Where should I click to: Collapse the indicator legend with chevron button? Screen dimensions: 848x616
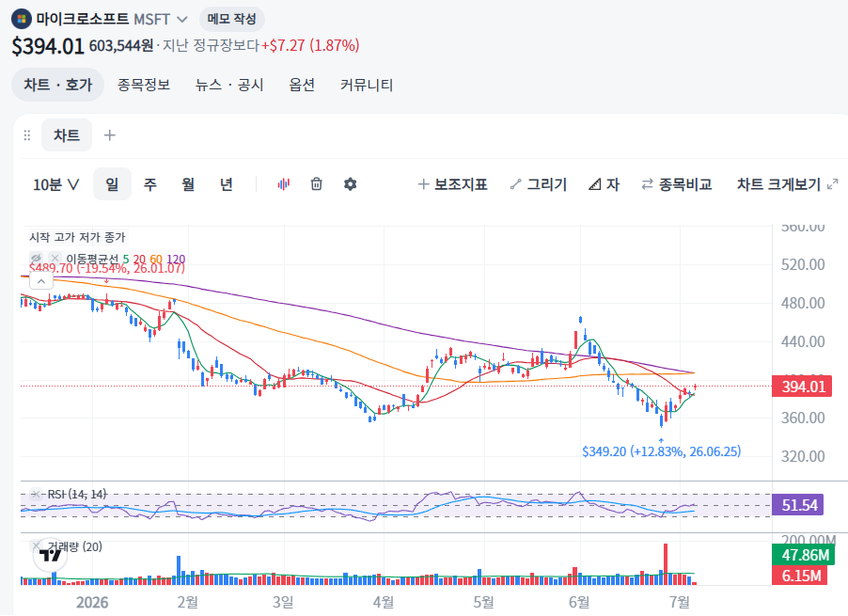pyautogui.click(x=41, y=281)
